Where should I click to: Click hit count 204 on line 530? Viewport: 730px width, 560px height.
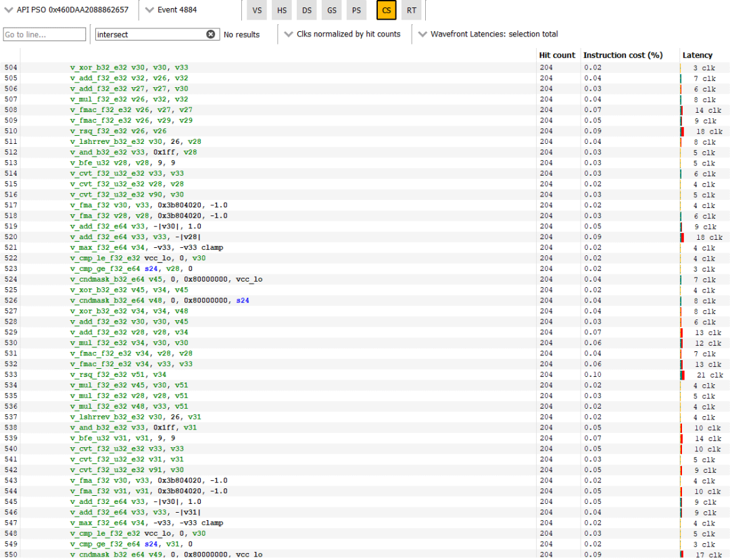(546, 342)
